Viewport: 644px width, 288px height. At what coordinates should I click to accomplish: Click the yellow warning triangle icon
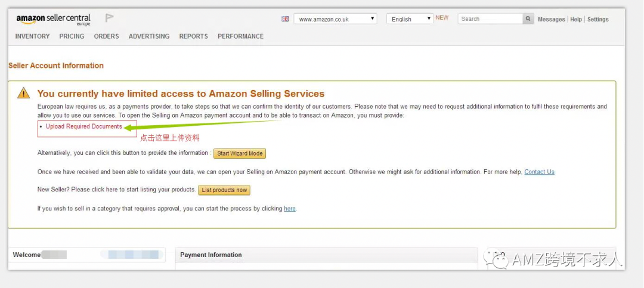23,93
